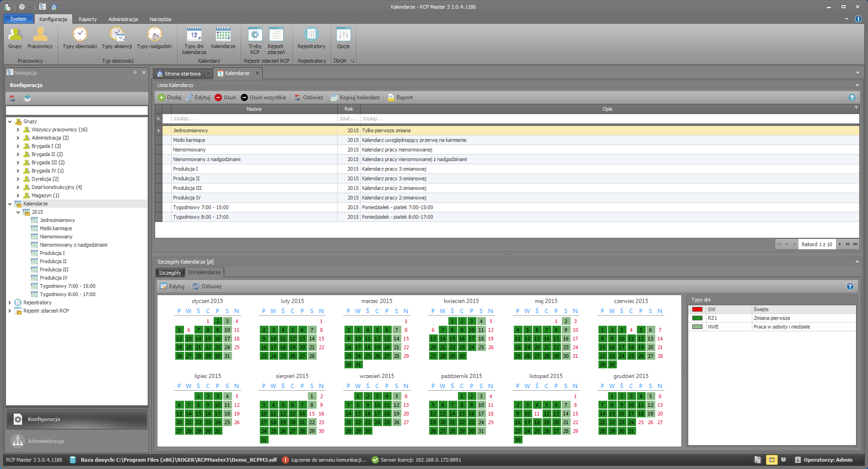Click the red Święto color swatch
The height and width of the screenshot is (469, 868).
(697, 310)
